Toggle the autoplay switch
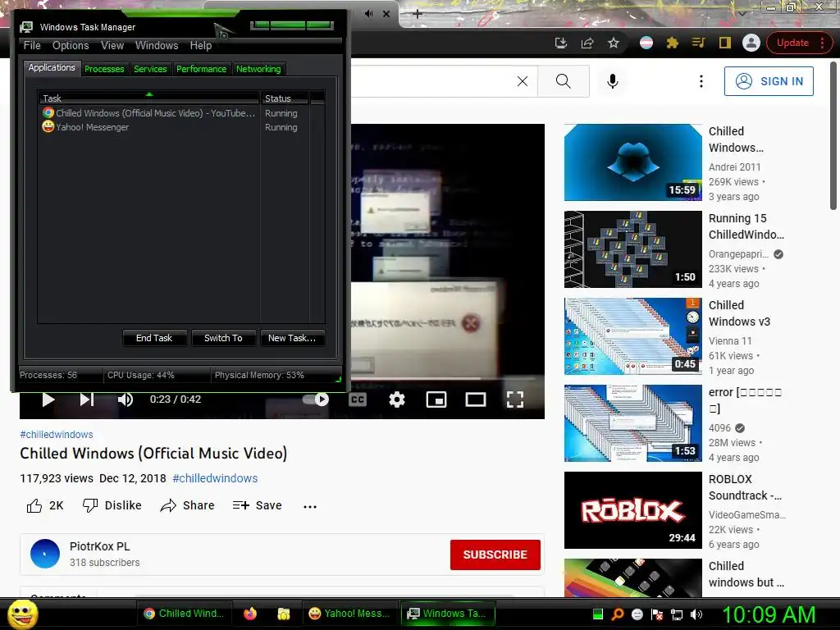 coord(316,399)
